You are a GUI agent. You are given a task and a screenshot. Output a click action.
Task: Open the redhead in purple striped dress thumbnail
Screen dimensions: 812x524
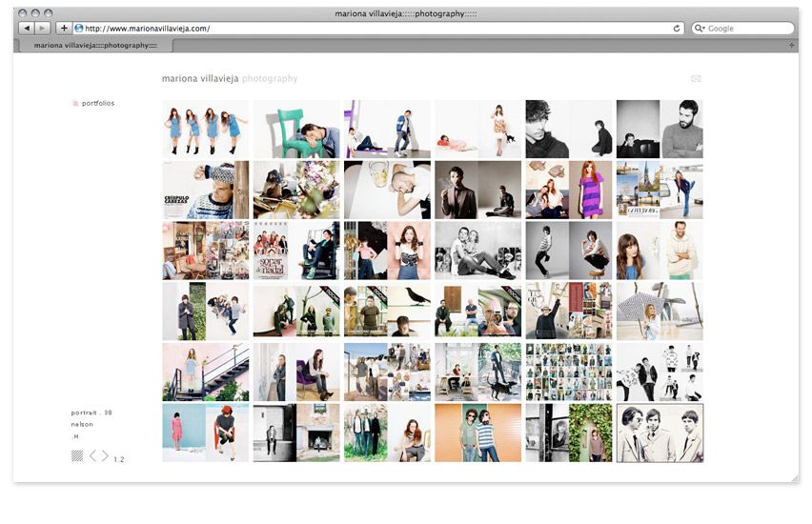point(569,190)
